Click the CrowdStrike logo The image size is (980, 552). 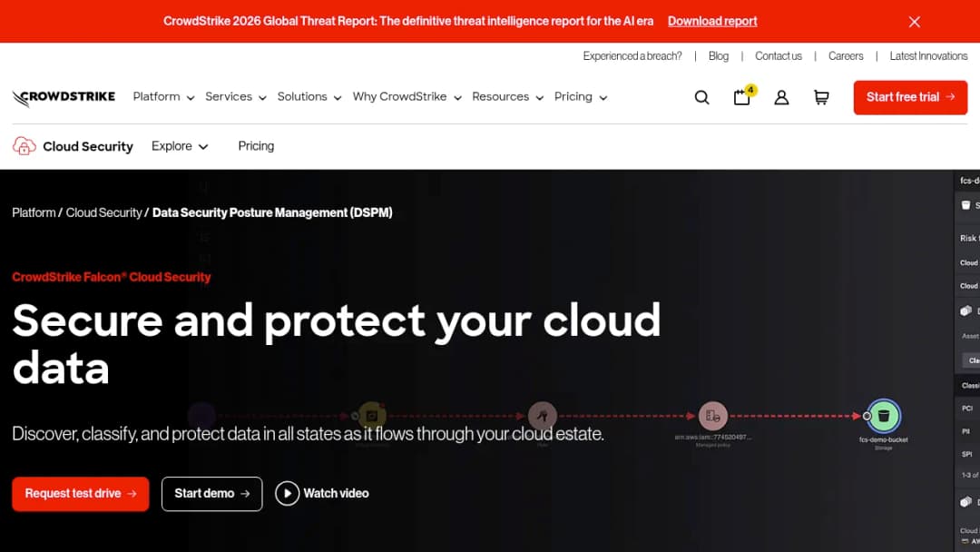(64, 97)
